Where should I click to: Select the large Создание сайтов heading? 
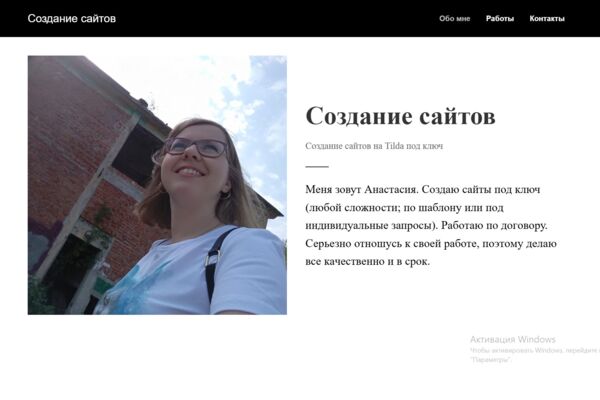coord(400,116)
